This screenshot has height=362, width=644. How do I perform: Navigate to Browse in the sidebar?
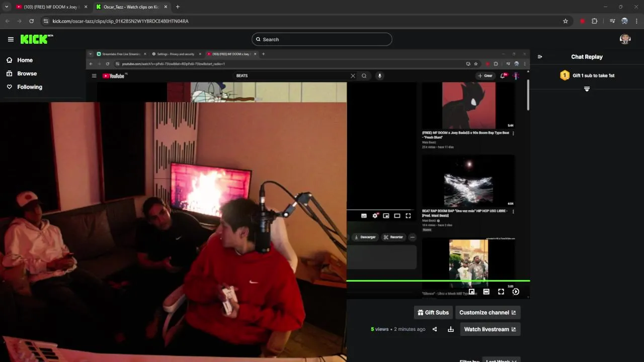click(22, 73)
